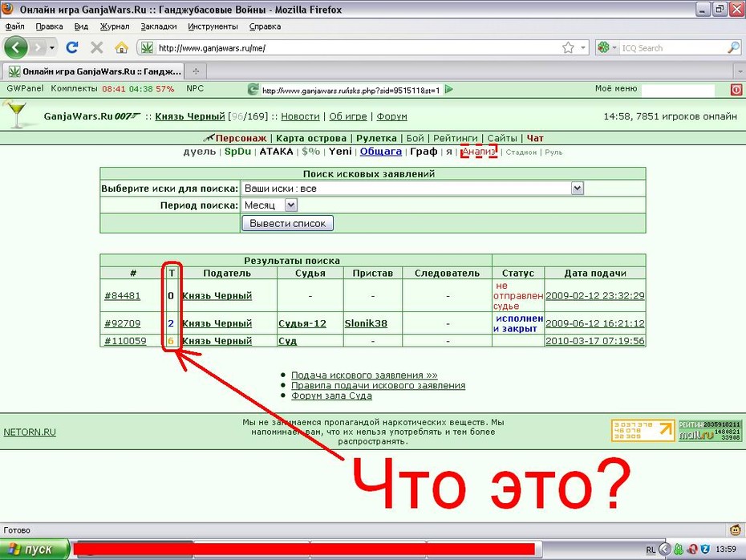Open lawsuit #92709

click(122, 323)
